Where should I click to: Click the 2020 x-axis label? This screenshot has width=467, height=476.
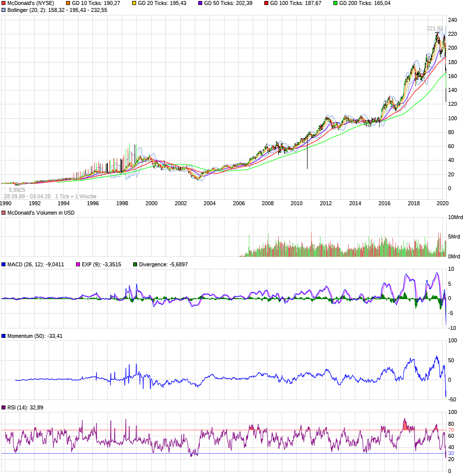tap(443, 203)
